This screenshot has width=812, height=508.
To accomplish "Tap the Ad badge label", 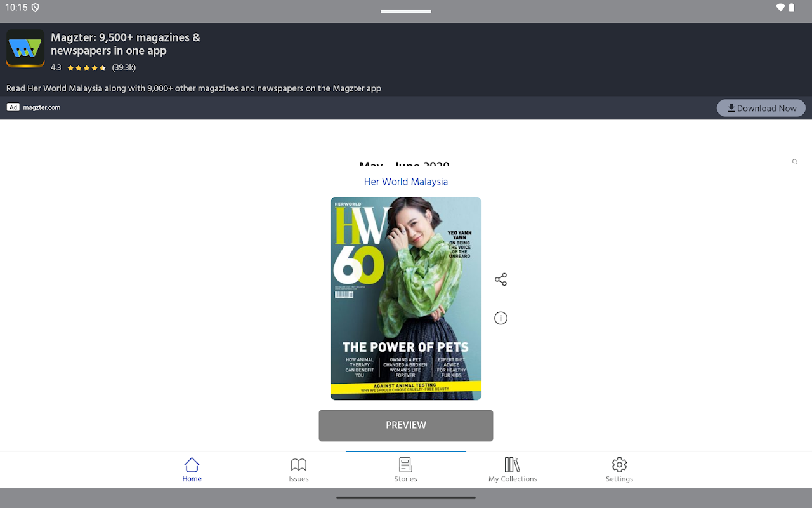I will (x=13, y=107).
